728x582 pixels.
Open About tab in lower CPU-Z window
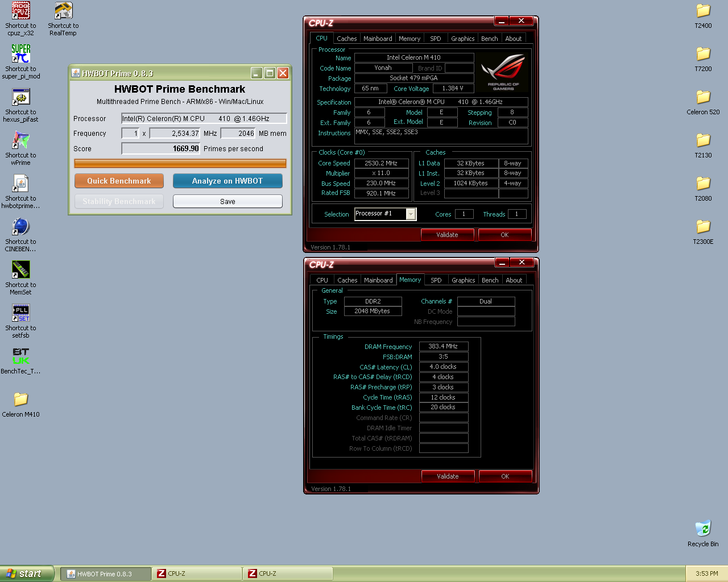tap(514, 280)
